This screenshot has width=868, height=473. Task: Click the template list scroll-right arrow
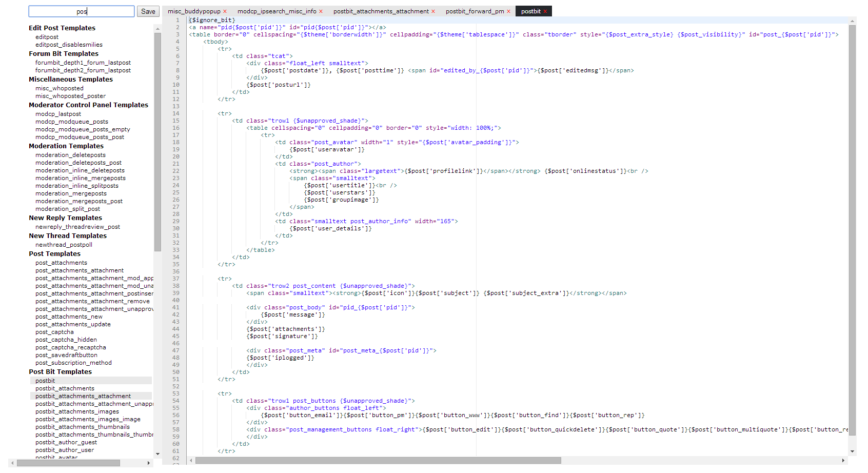pyautogui.click(x=149, y=463)
